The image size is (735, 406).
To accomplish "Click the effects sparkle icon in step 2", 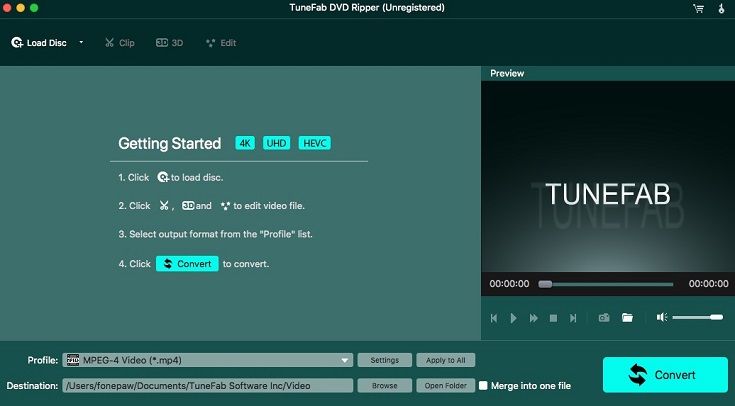I will coord(225,206).
